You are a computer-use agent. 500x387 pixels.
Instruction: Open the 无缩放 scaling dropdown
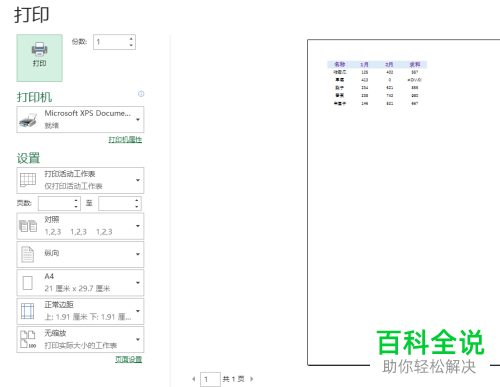[x=80, y=340]
